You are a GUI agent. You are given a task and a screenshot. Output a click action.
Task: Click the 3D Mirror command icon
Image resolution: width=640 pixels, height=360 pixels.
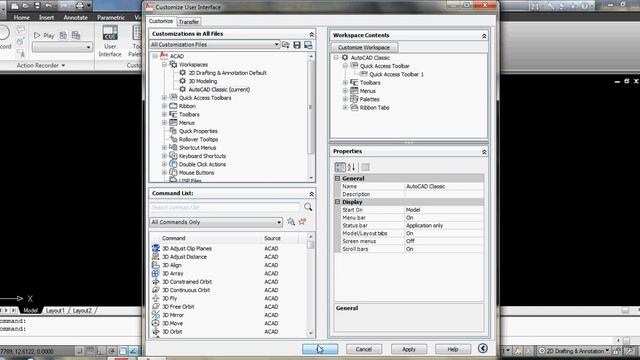click(x=156, y=315)
